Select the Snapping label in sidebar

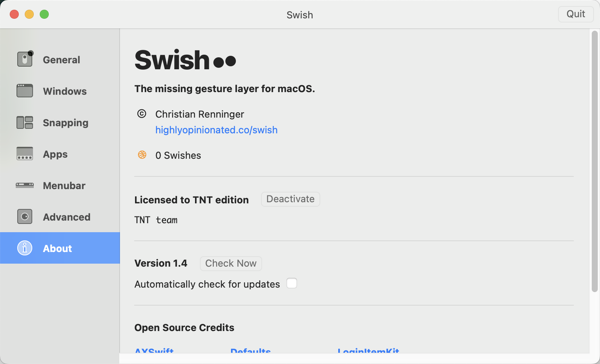coord(66,123)
